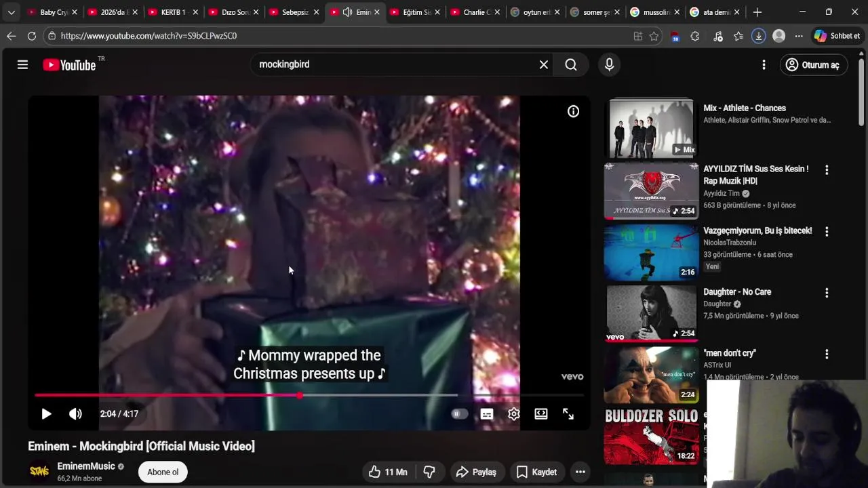The image size is (868, 488).
Task: Close the Sebepsiz browser tab
Action: point(316,12)
